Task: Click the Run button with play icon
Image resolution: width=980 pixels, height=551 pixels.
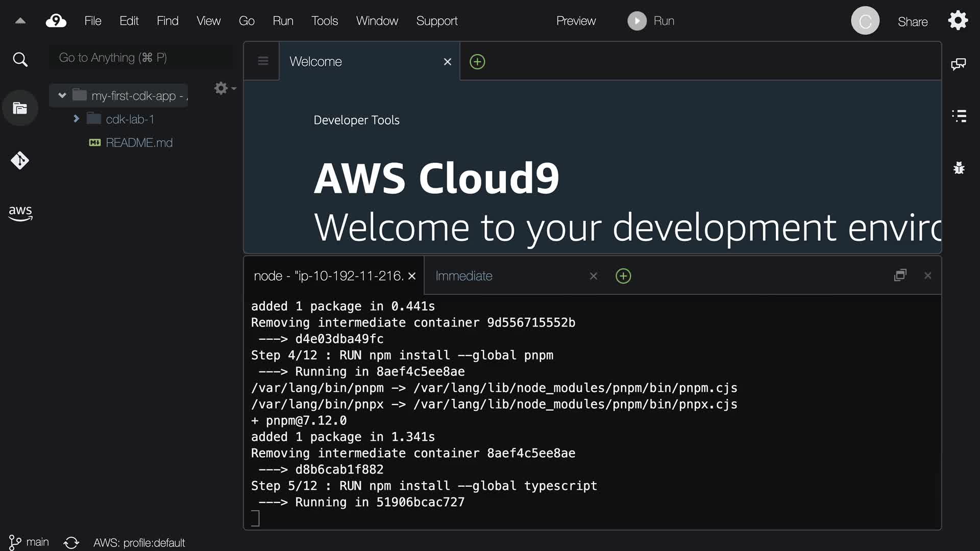Action: [x=651, y=21]
